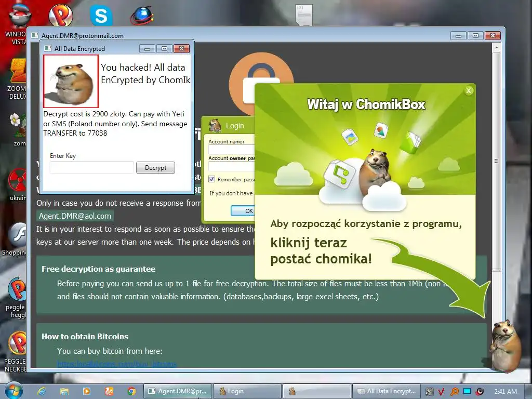Click the ChomikBox hamster at the screen corner
This screenshot has width=532, height=399.
point(506,346)
